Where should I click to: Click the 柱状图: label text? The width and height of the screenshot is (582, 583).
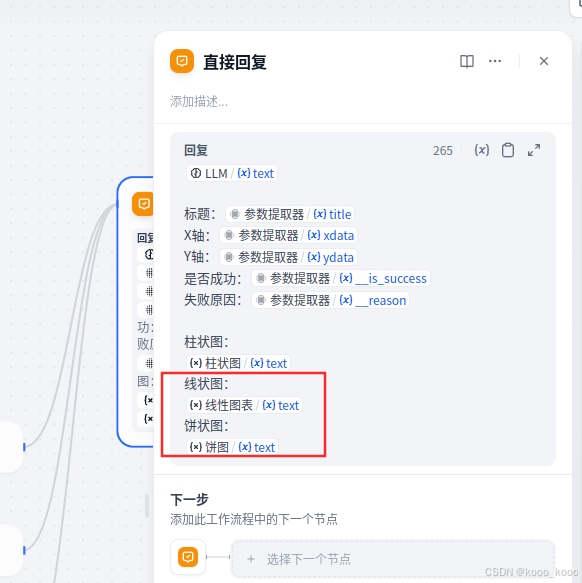pyautogui.click(x=206, y=342)
